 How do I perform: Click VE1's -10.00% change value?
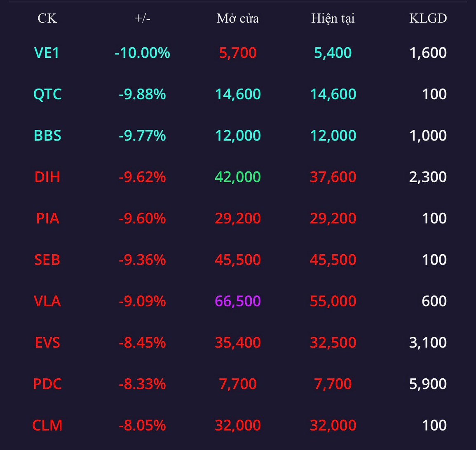click(x=142, y=53)
